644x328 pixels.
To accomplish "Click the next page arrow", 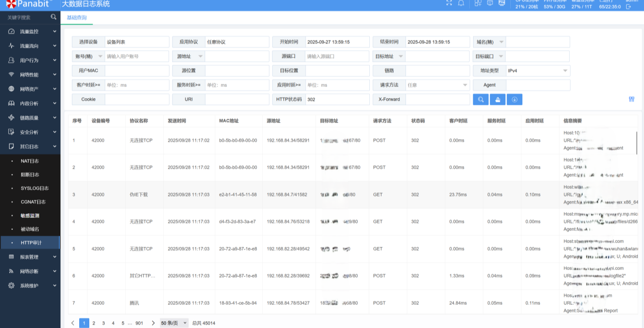I will [x=153, y=323].
